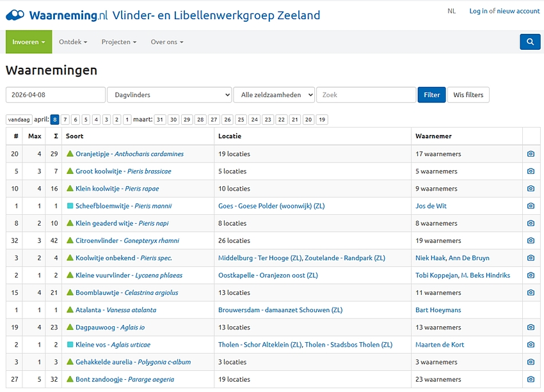Click the date input field showing 2026-04-08
544x392 pixels.
pyautogui.click(x=55, y=94)
